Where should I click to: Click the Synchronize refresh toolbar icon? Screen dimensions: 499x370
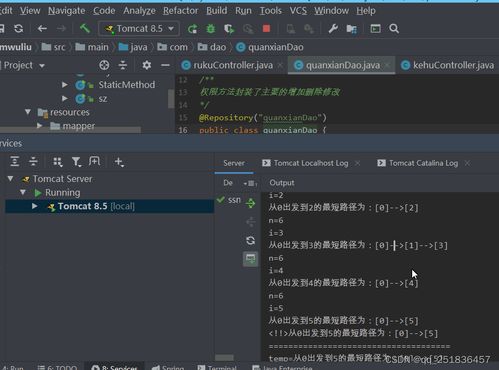coord(19,29)
